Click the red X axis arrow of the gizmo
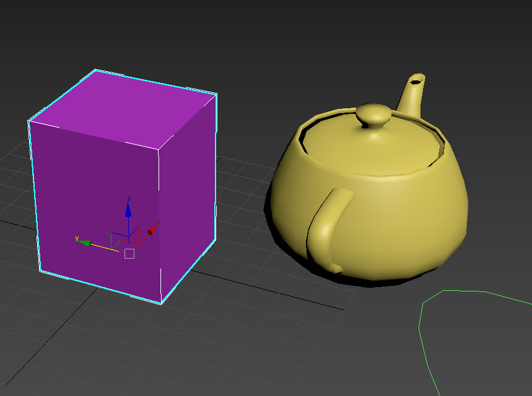 (152, 230)
